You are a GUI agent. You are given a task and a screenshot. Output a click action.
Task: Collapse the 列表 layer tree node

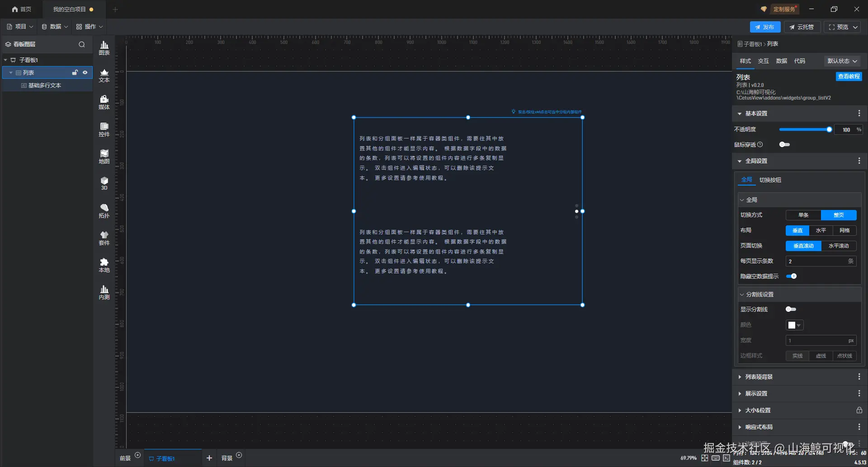click(x=11, y=73)
